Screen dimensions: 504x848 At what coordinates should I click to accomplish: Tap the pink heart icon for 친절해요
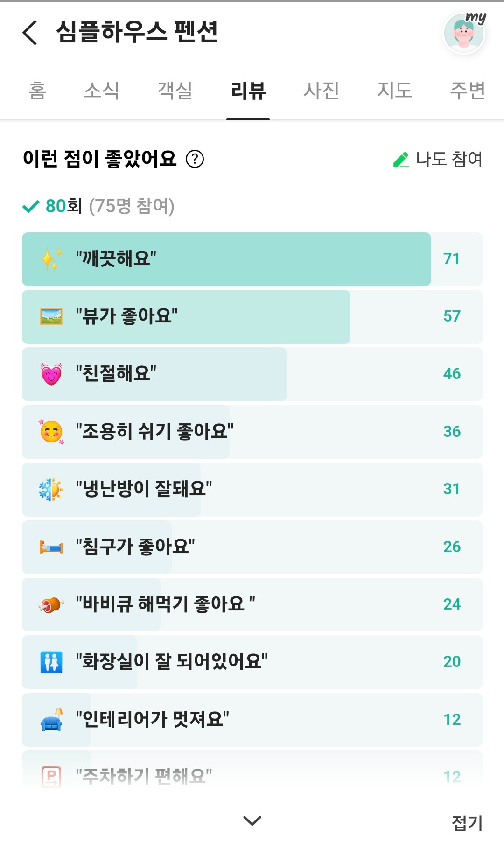51,374
